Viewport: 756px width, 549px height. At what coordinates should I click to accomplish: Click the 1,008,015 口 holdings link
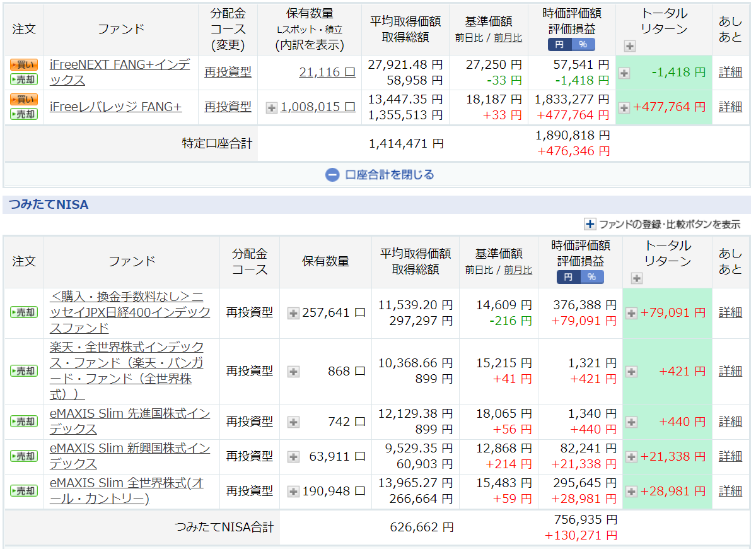pyautogui.click(x=318, y=107)
